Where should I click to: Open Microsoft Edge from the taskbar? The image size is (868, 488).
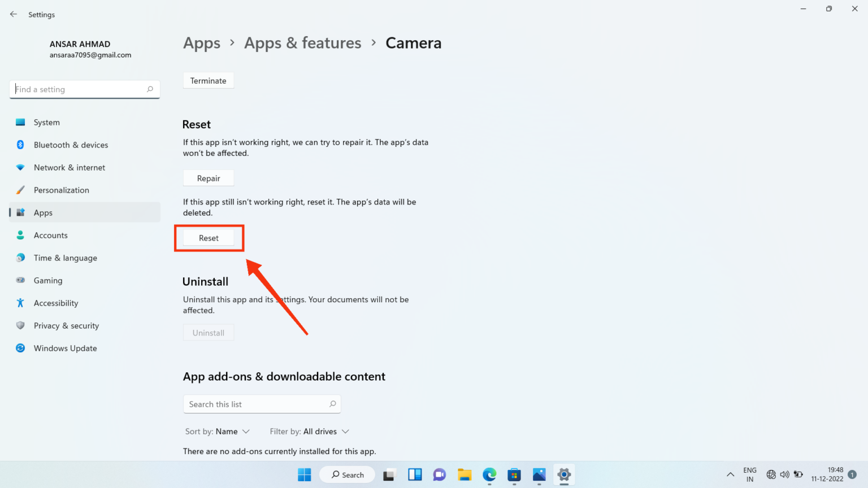coord(489,475)
